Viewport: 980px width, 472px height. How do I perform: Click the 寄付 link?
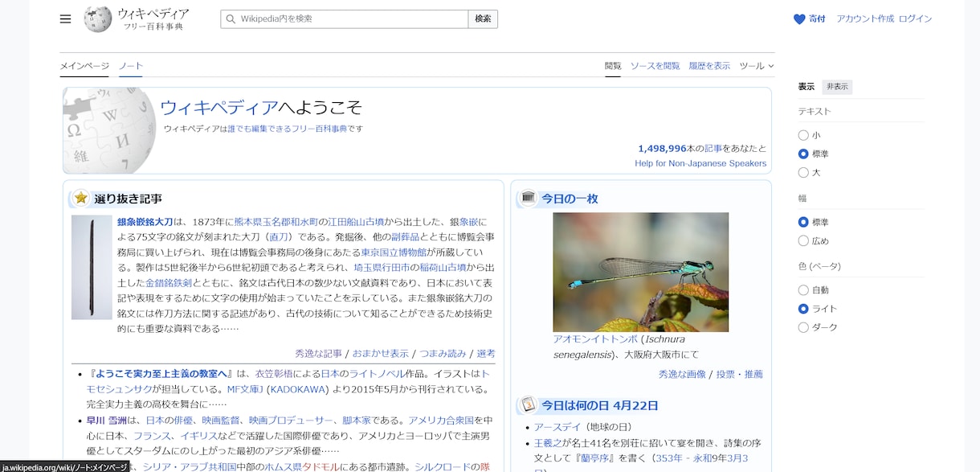[x=817, y=19]
